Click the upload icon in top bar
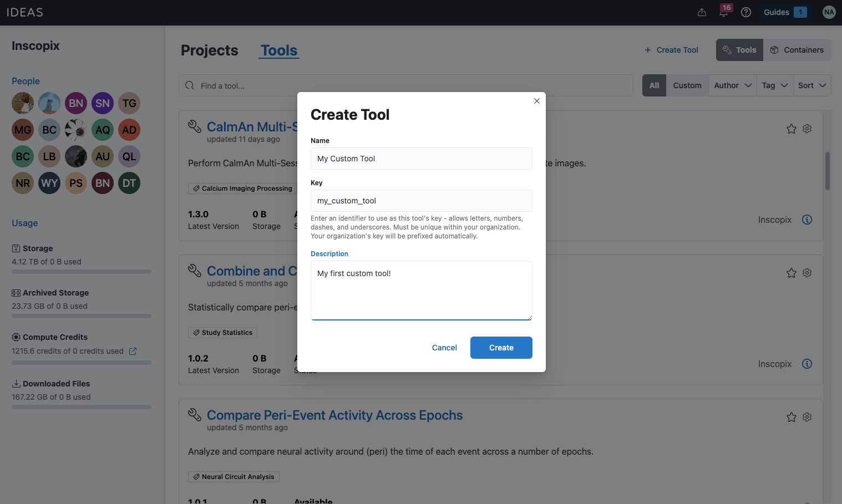 702,12
